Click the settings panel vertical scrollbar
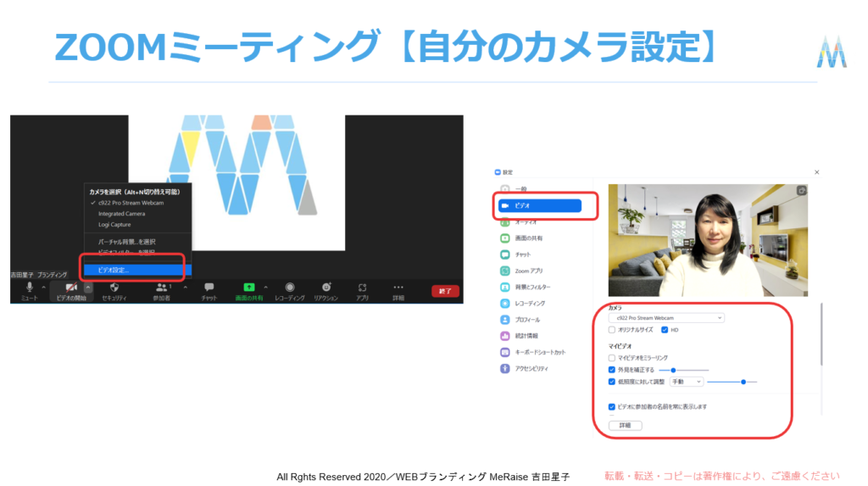The height and width of the screenshot is (486, 868). click(821, 334)
